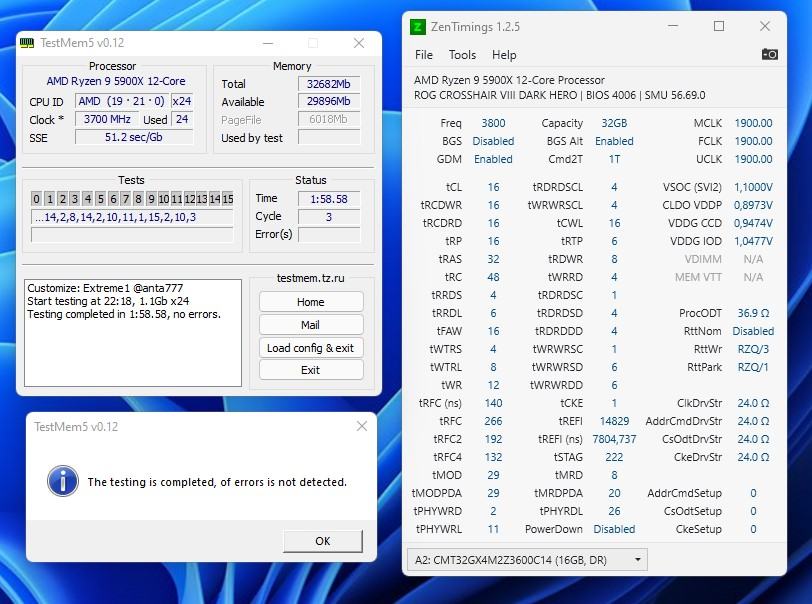This screenshot has height=604, width=812.
Task: Select test number 10 box
Action: (x=164, y=199)
